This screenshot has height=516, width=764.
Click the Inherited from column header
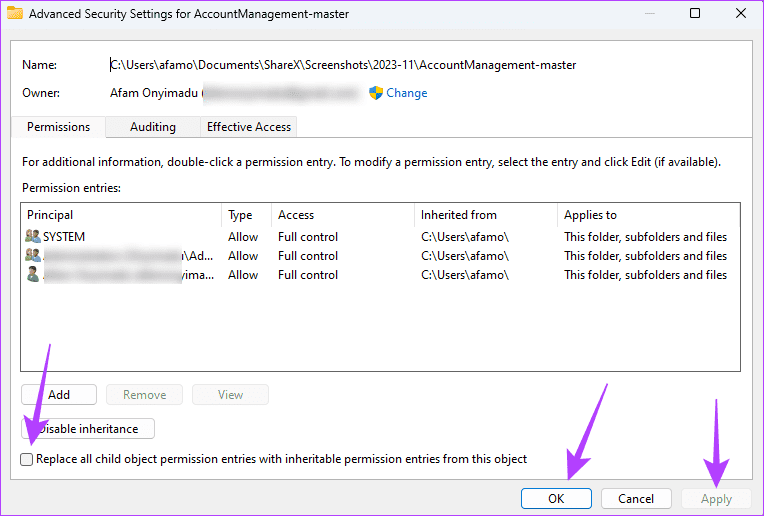tap(486, 215)
